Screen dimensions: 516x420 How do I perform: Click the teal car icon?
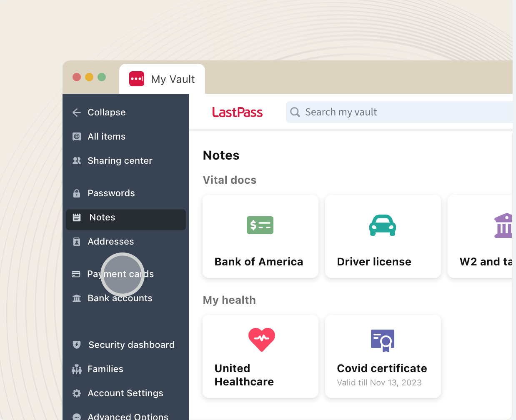[383, 225]
